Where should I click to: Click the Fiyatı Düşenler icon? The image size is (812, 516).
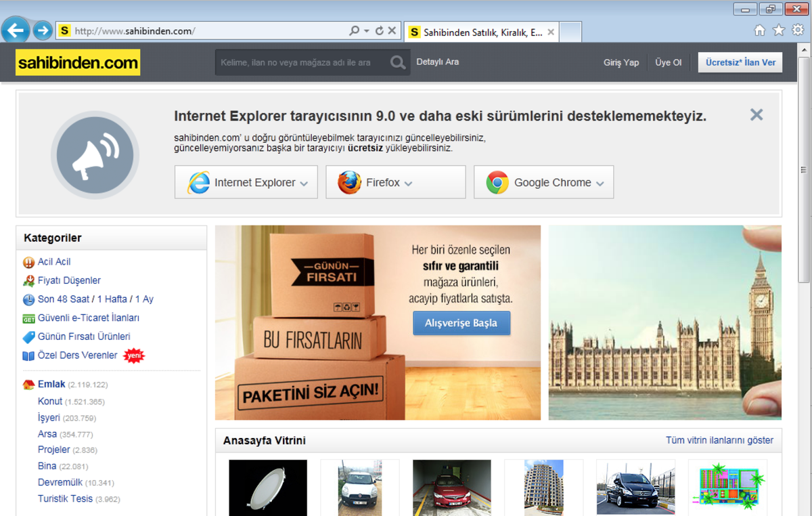coord(28,281)
